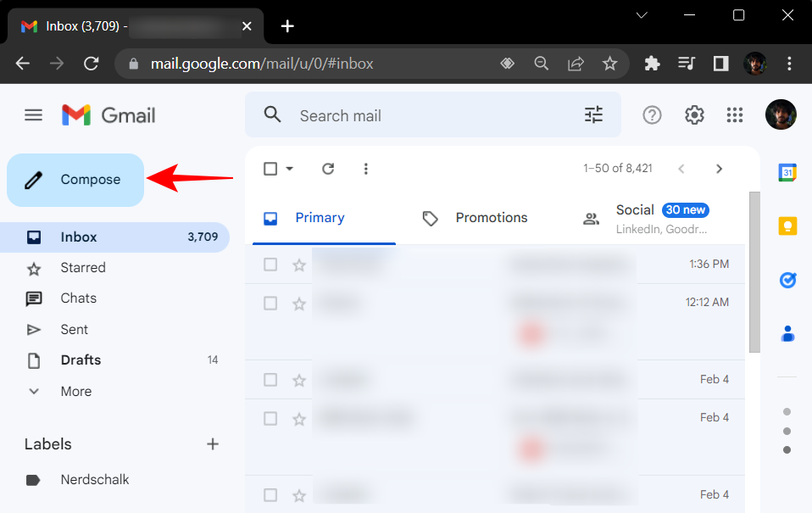The height and width of the screenshot is (513, 812).
Task: Open select dropdown arrow beside checkbox
Action: [x=290, y=169]
